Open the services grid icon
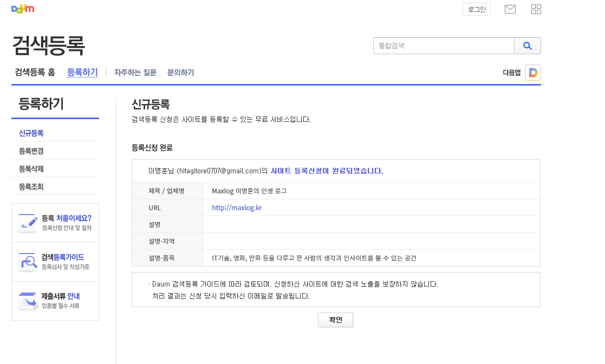 click(536, 9)
